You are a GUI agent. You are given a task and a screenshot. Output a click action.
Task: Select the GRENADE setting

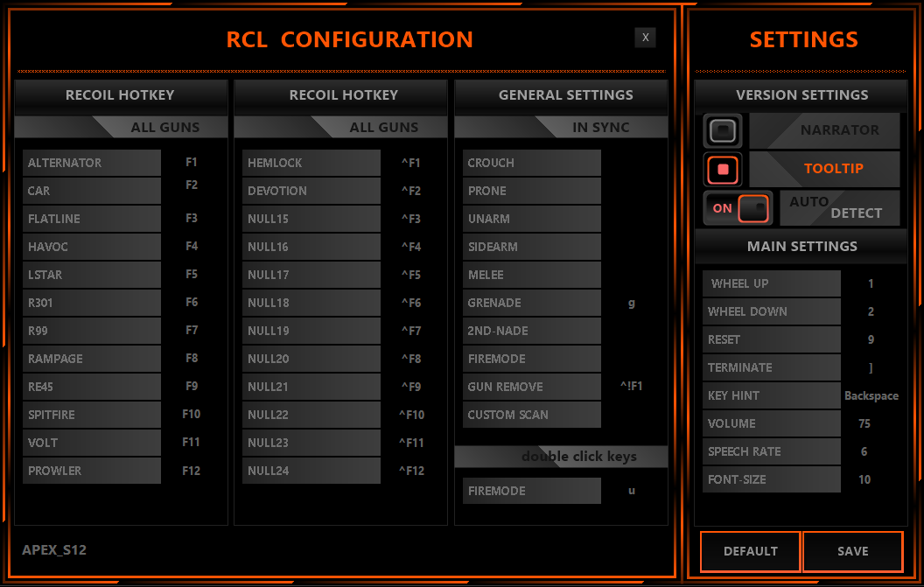[x=531, y=303]
